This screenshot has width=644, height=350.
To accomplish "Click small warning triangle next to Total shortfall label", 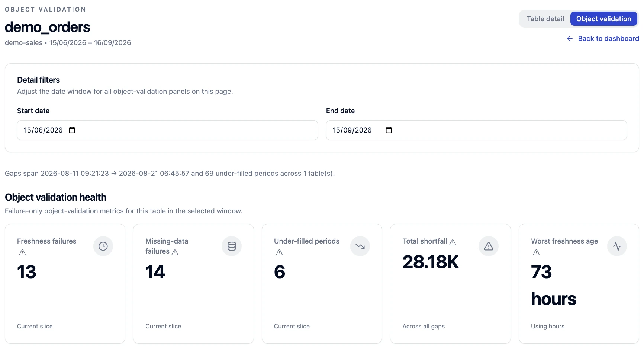I will pyautogui.click(x=453, y=242).
